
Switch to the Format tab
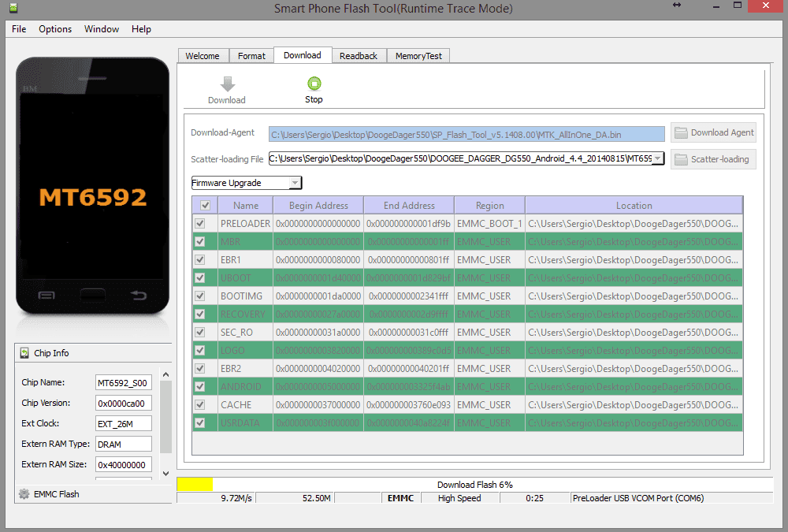pos(251,56)
